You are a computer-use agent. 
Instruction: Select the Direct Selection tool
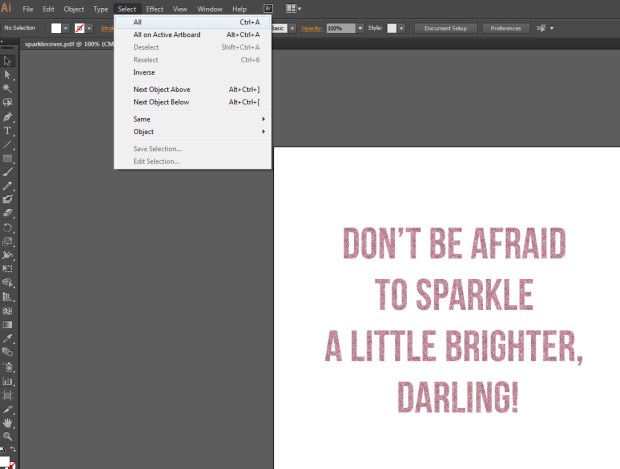pos(8,75)
